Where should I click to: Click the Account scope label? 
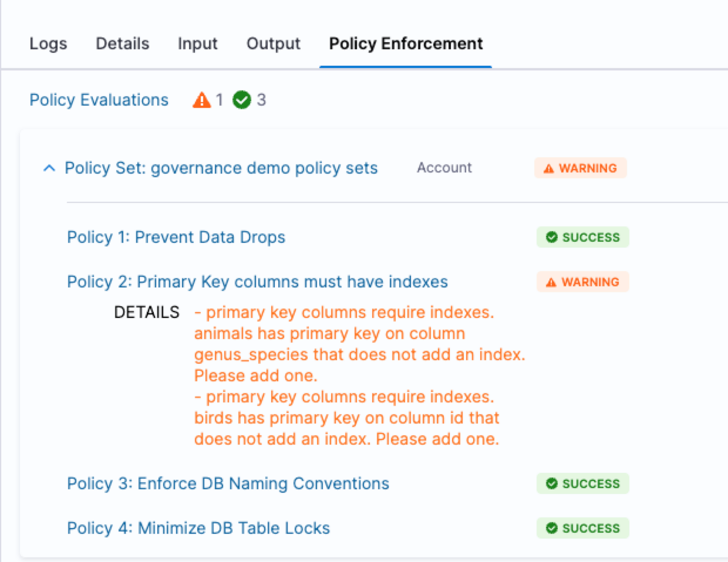pyautogui.click(x=444, y=168)
